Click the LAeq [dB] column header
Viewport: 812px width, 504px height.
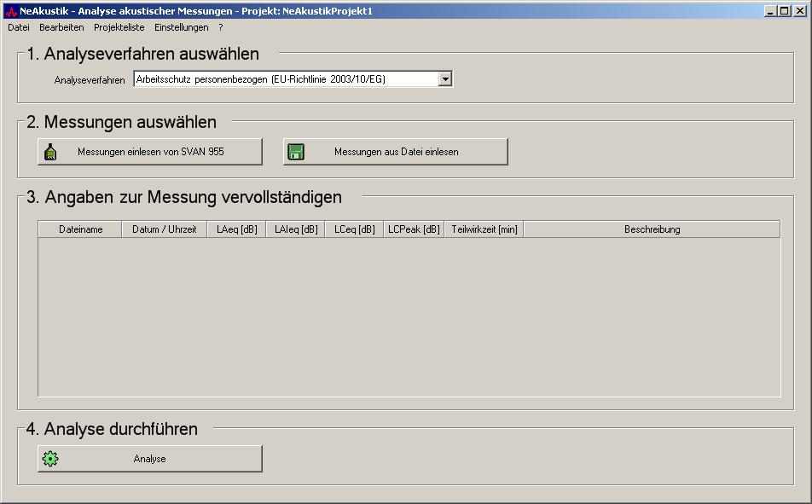[236, 229]
